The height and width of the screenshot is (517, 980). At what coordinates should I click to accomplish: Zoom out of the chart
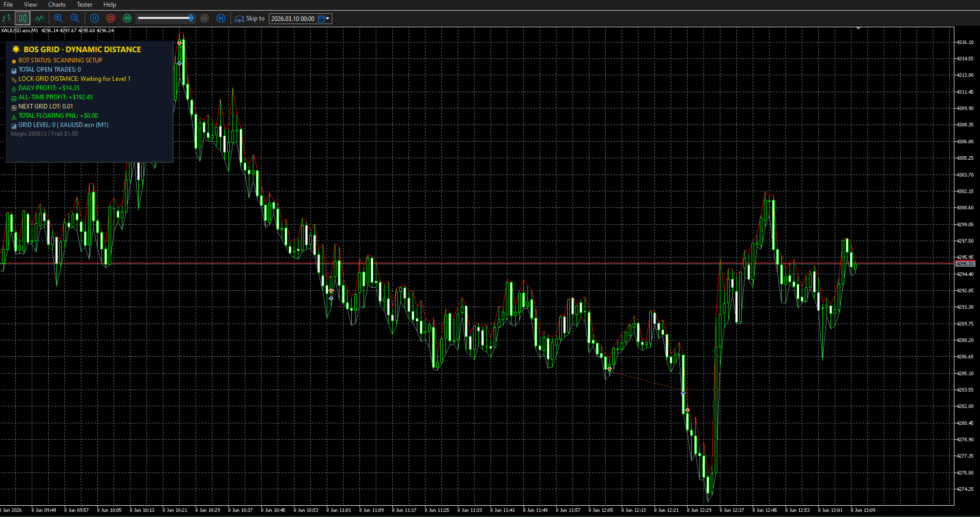(x=75, y=18)
